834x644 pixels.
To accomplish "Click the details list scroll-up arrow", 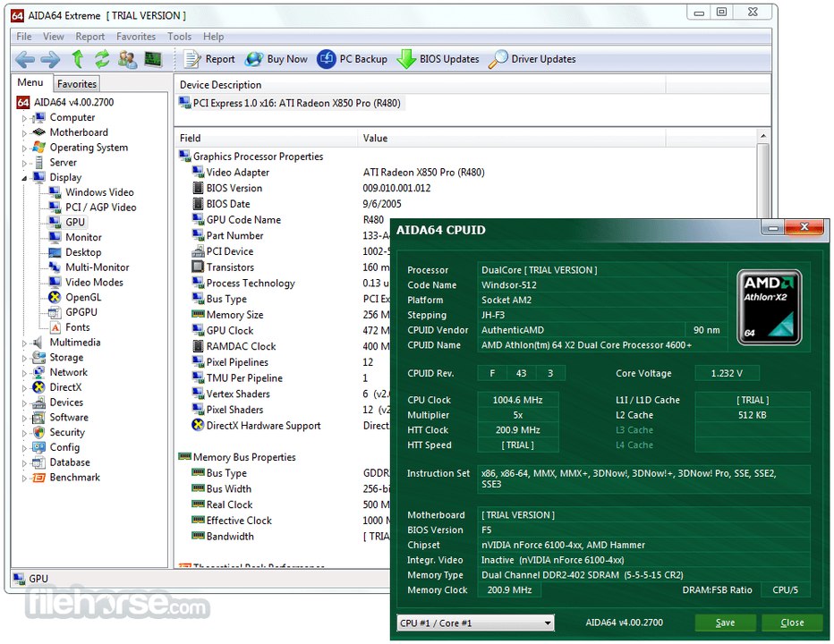I will (763, 136).
